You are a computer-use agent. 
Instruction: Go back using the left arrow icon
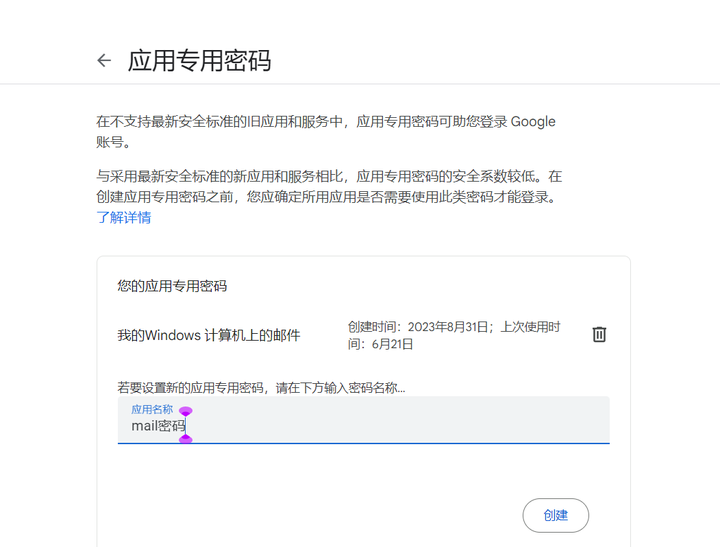click(x=104, y=60)
